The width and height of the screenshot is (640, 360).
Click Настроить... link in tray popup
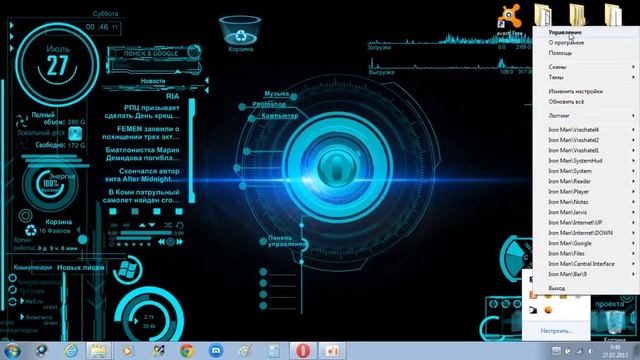coord(556,331)
